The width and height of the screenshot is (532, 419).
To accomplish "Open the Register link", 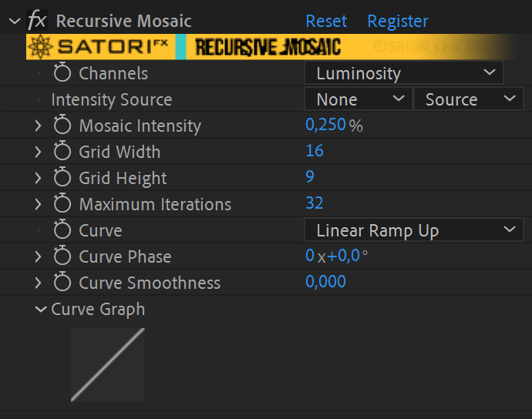I will [x=398, y=22].
